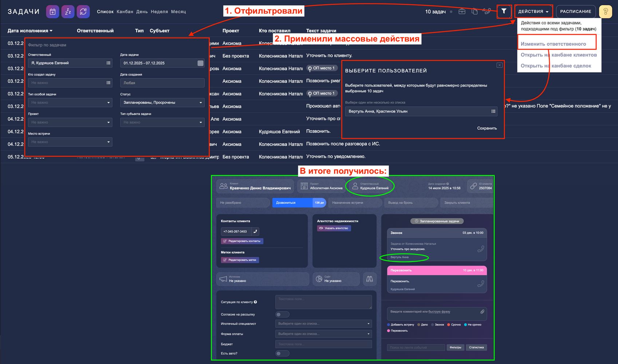Click the быструю фразу link
The image size is (618, 364).
pos(439,312)
